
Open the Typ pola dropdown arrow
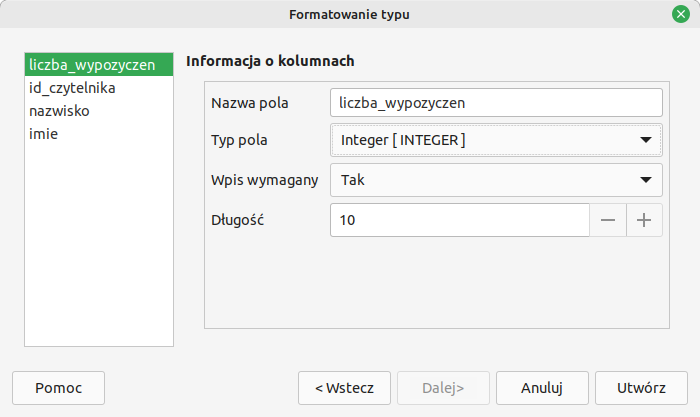point(645,140)
